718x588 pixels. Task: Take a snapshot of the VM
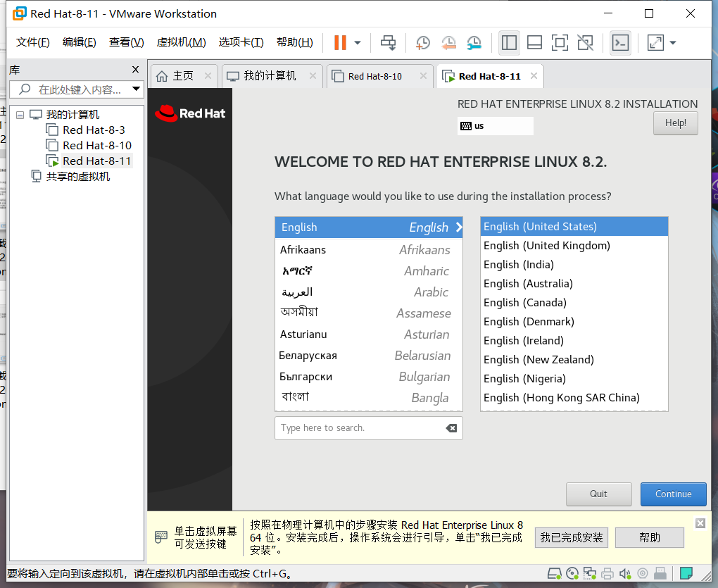pos(422,42)
